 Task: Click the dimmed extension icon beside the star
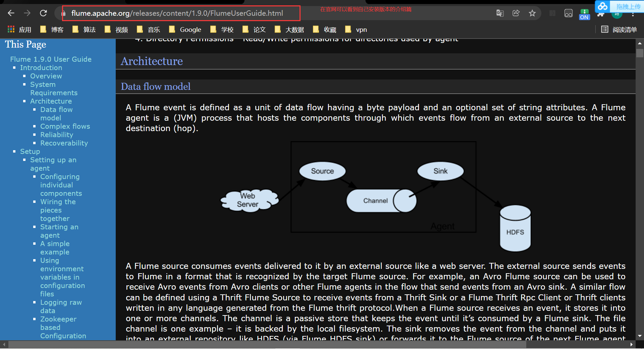[552, 13]
